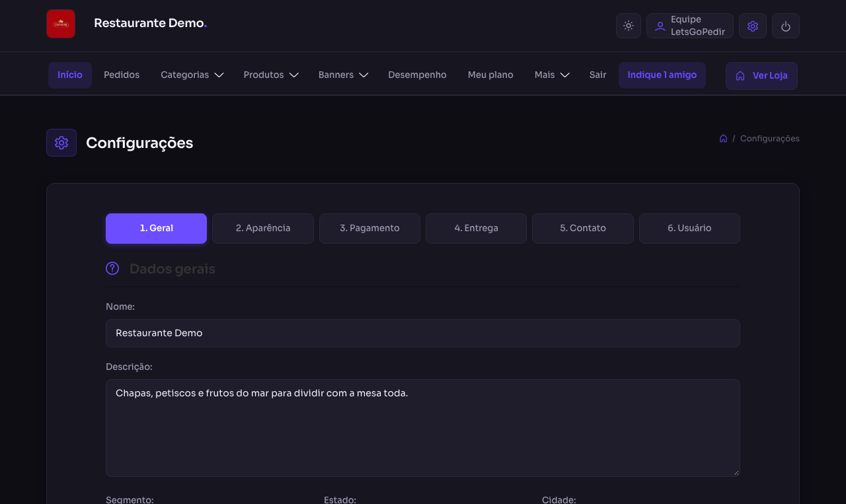Click the Configurações heading gear icon
The height and width of the screenshot is (504, 846).
[61, 143]
